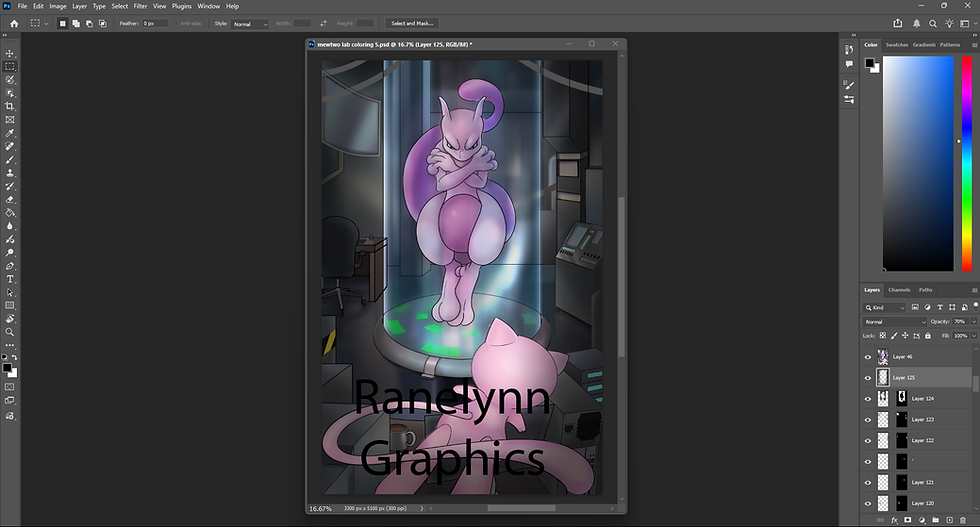Click the Select and Mask button
The height and width of the screenshot is (527, 980).
pyautogui.click(x=412, y=23)
